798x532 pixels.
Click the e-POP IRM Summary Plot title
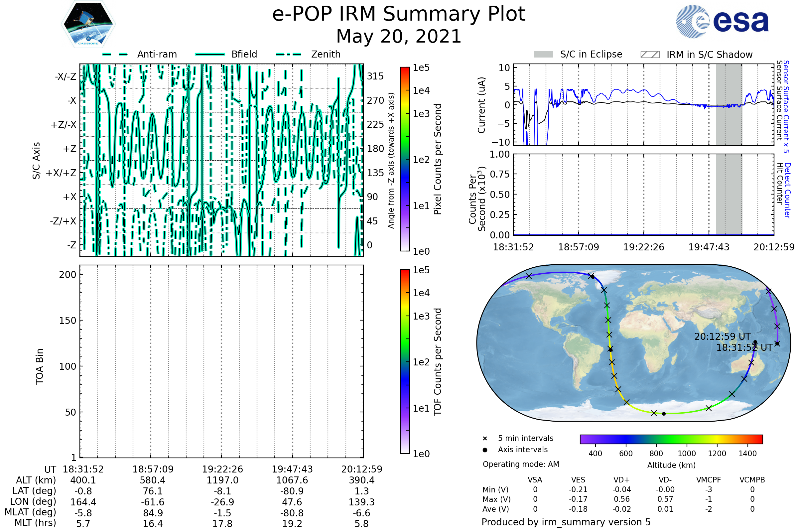coord(399,14)
